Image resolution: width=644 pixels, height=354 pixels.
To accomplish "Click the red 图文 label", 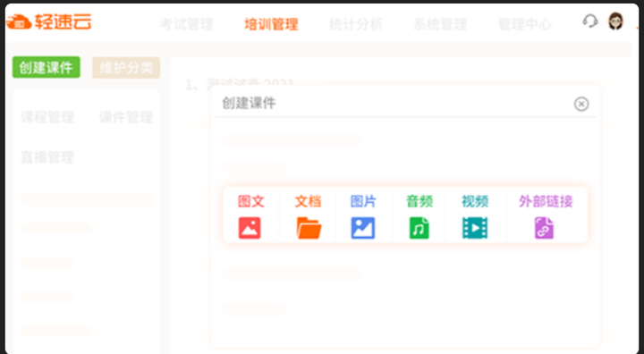I will click(x=251, y=202).
